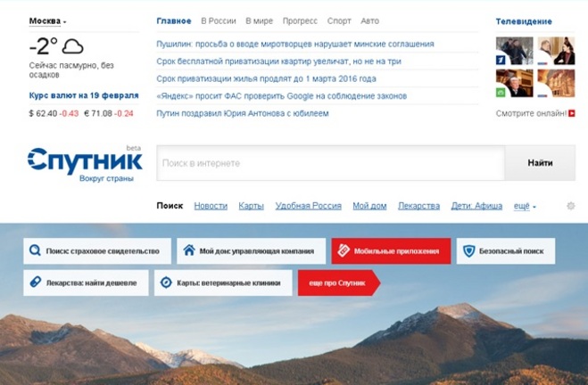Click the shield icon for Безопасный поиск
Screen dimensions: 588x385
(x=468, y=250)
